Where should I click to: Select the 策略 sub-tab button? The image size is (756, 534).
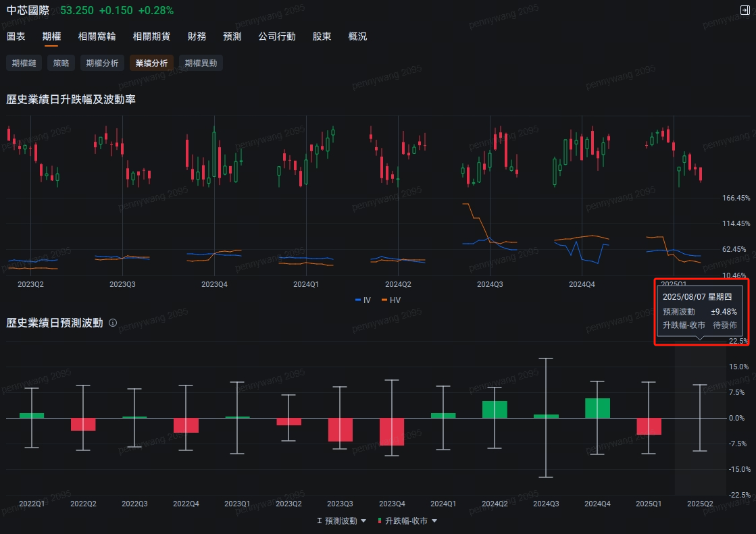point(61,63)
